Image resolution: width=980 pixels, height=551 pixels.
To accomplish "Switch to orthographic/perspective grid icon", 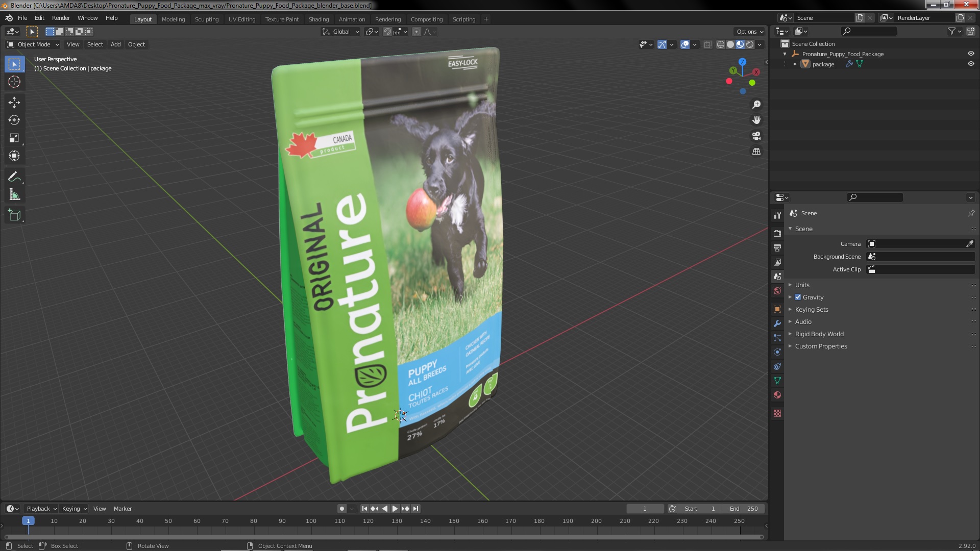I will point(756,152).
